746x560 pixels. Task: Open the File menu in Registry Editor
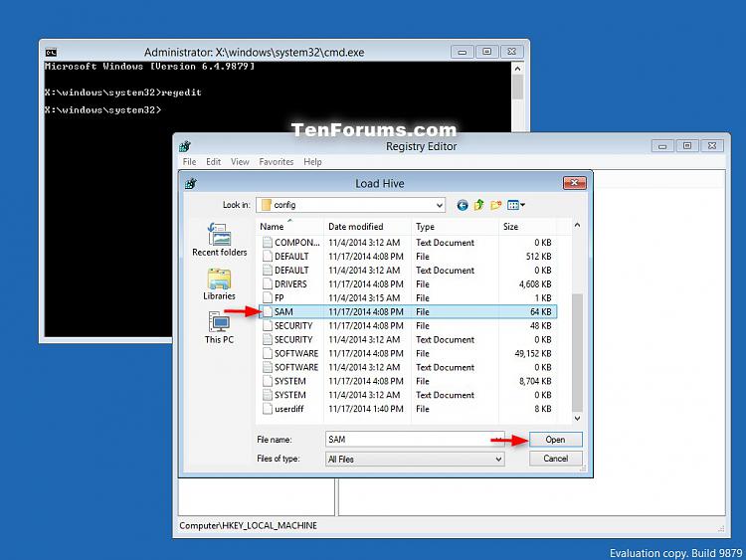coord(189,162)
